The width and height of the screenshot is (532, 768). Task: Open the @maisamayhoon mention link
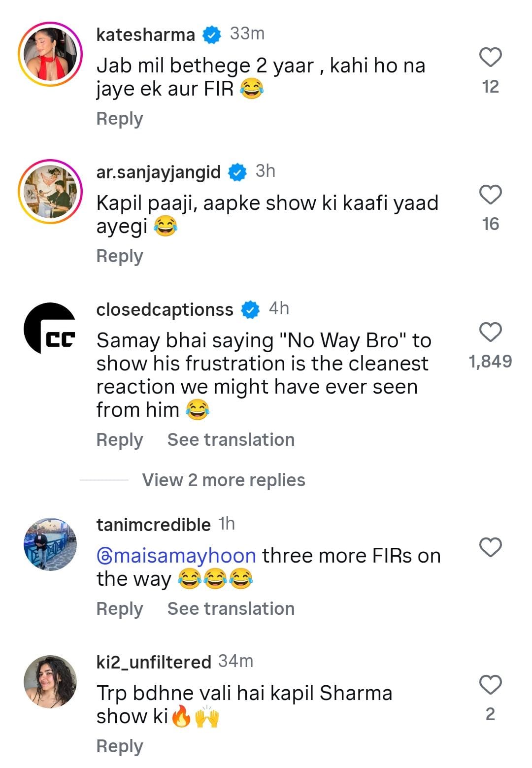(x=176, y=556)
